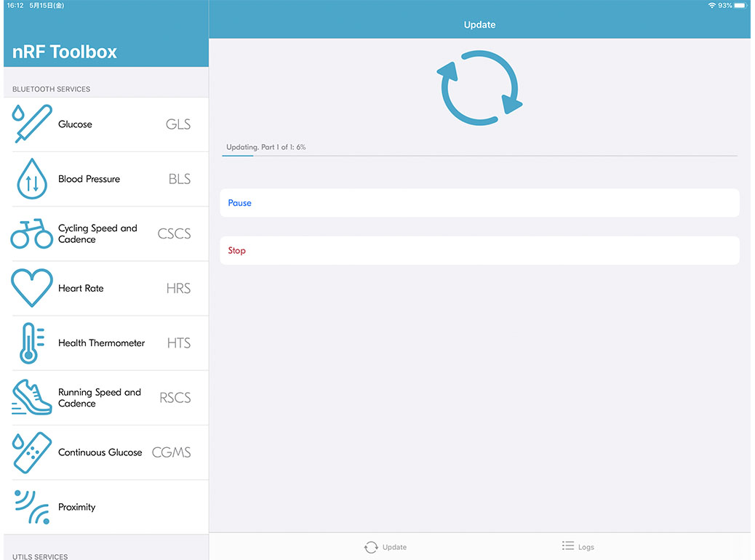
Task: Click the BLUETOOTH SERVICES section header
Action: point(51,89)
